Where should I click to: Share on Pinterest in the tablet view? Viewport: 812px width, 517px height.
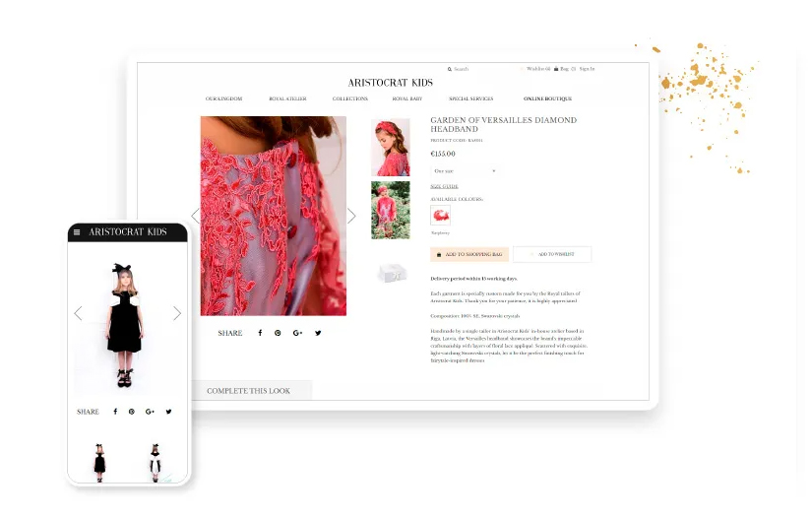279,333
